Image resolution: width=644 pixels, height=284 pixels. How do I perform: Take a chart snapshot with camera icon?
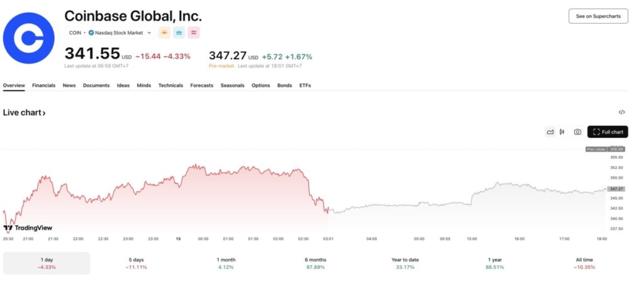[x=577, y=132]
